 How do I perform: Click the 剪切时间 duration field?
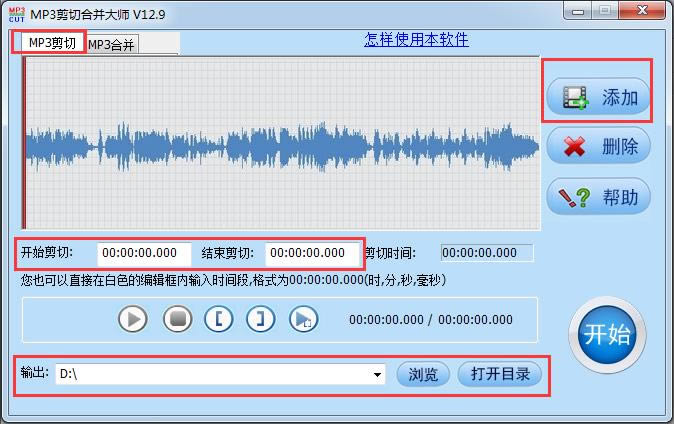[x=487, y=253]
